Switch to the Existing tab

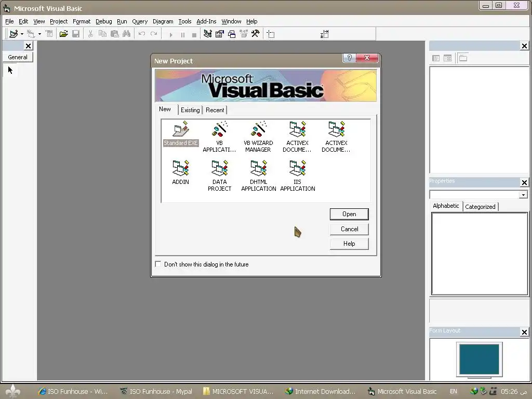[x=190, y=110]
